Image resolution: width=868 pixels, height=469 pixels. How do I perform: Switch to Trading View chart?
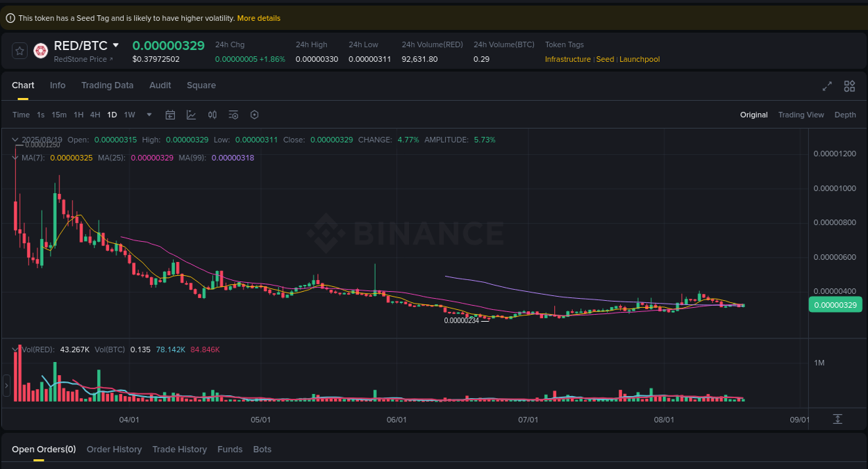pos(801,115)
